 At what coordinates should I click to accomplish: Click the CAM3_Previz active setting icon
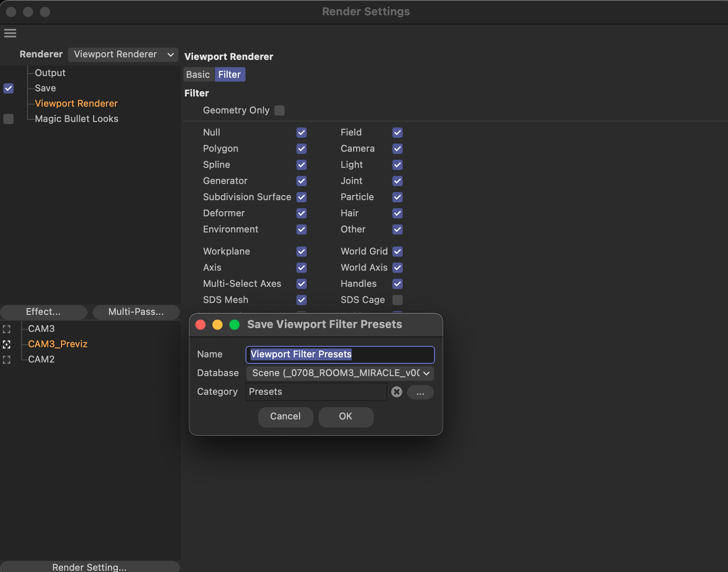coord(6,344)
